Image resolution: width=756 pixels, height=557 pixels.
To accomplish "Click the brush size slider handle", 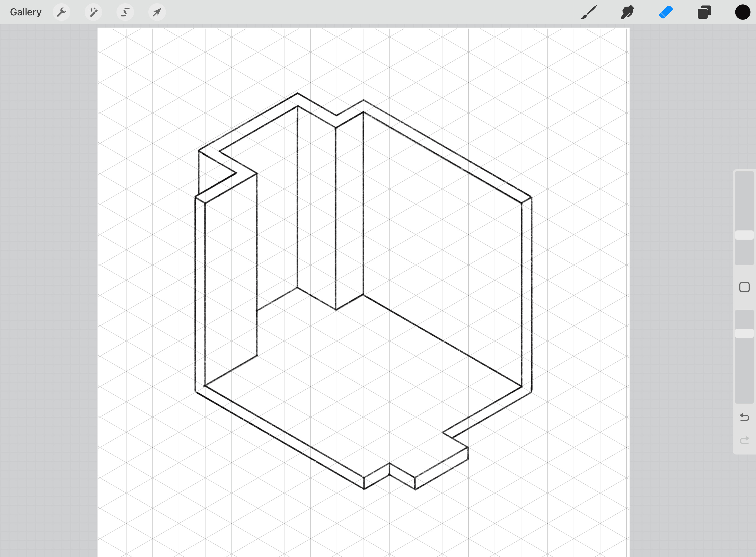I will [744, 235].
